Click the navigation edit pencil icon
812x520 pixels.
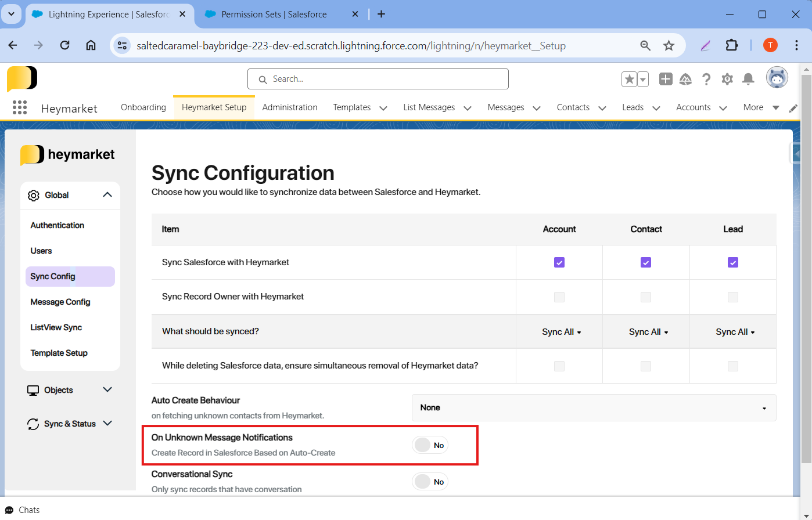793,108
